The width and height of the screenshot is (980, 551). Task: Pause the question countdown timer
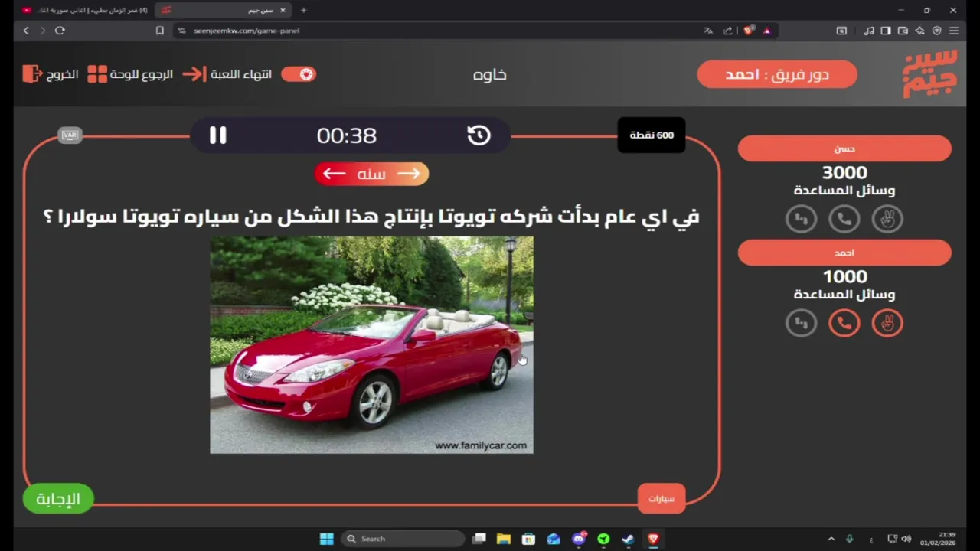click(218, 135)
